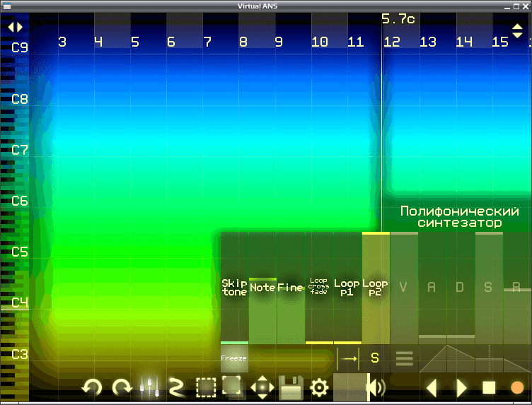This screenshot has width=532, height=405.
Task: Click the stop square button
Action: point(489,387)
